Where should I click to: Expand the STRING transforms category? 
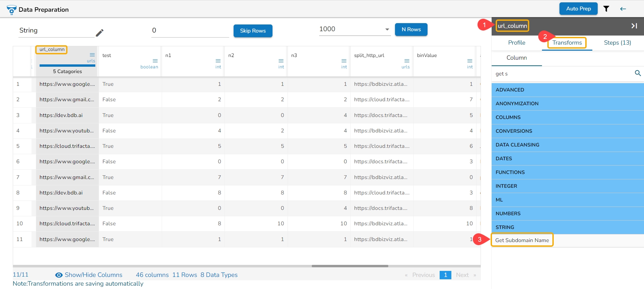[x=567, y=227]
